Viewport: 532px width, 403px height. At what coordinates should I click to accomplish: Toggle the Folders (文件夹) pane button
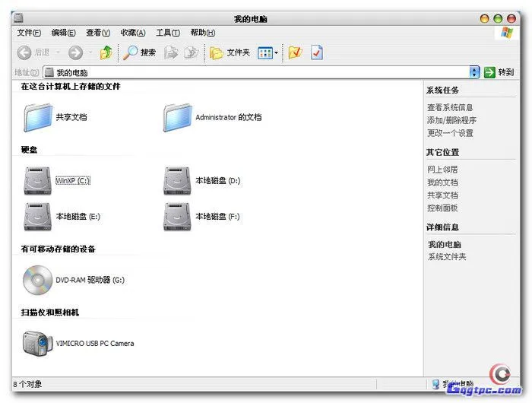pyautogui.click(x=230, y=52)
